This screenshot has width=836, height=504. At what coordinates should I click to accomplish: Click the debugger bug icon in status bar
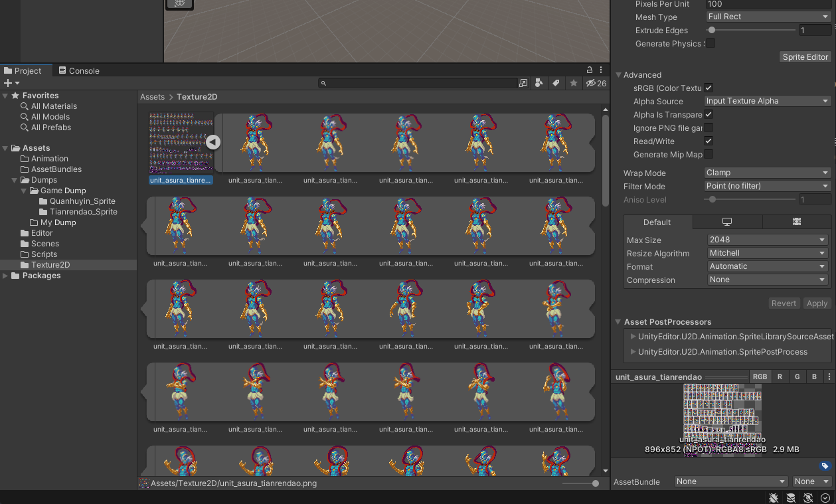pyautogui.click(x=774, y=497)
